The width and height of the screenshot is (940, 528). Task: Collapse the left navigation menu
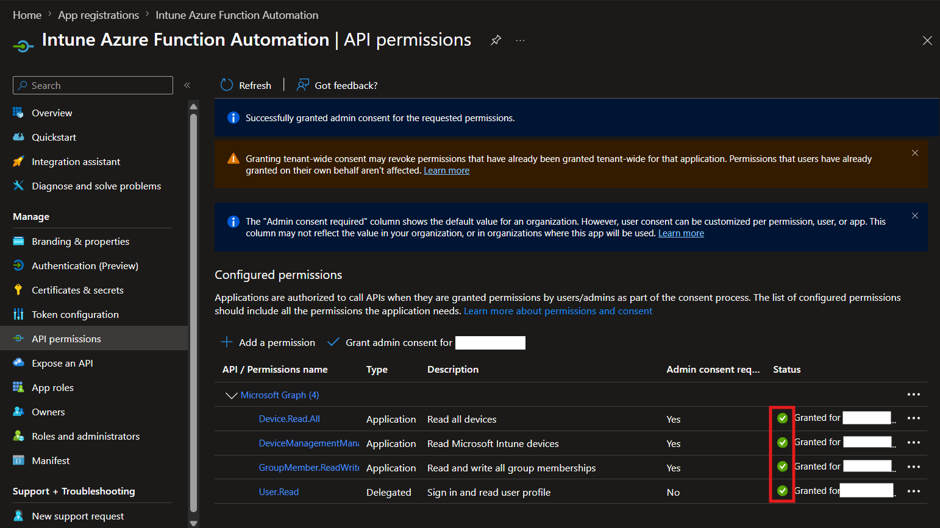pyautogui.click(x=187, y=85)
